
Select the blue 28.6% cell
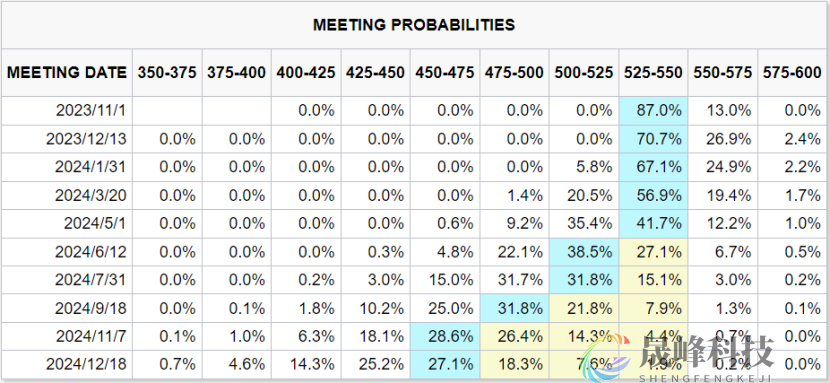445,336
